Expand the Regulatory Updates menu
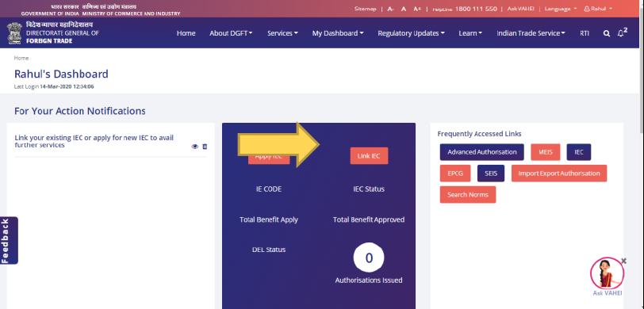644x309 pixels. tap(411, 33)
